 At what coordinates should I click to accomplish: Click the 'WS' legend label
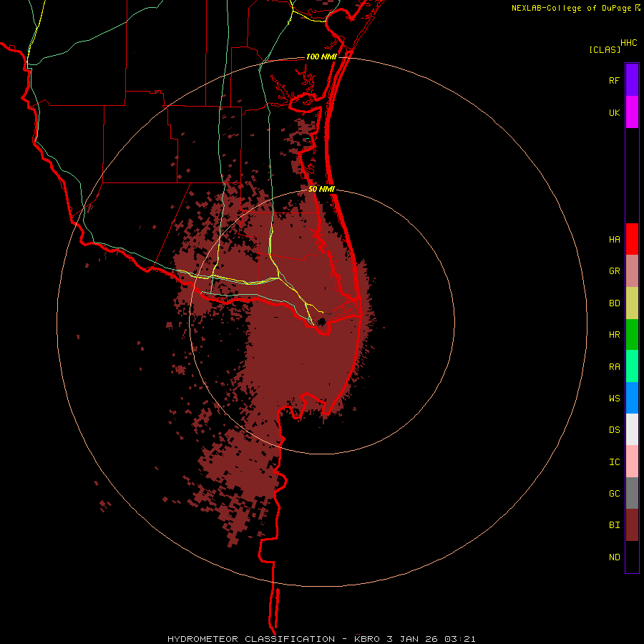pos(614,399)
